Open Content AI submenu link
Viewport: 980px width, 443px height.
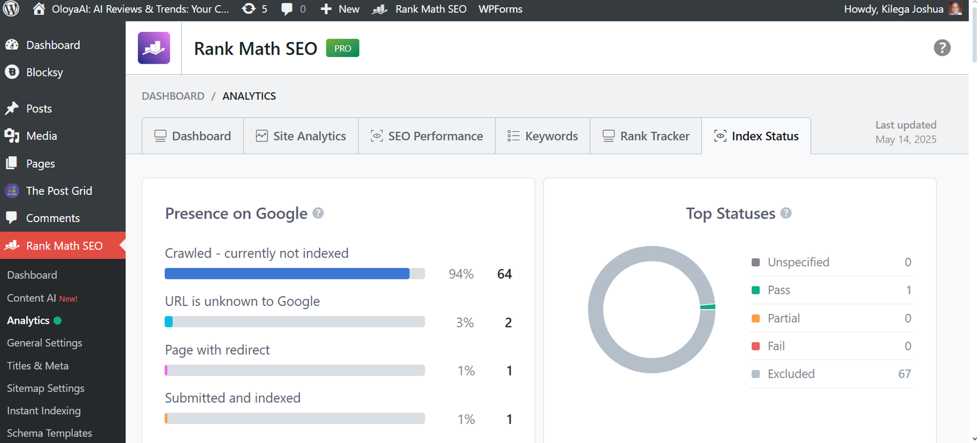coord(42,298)
